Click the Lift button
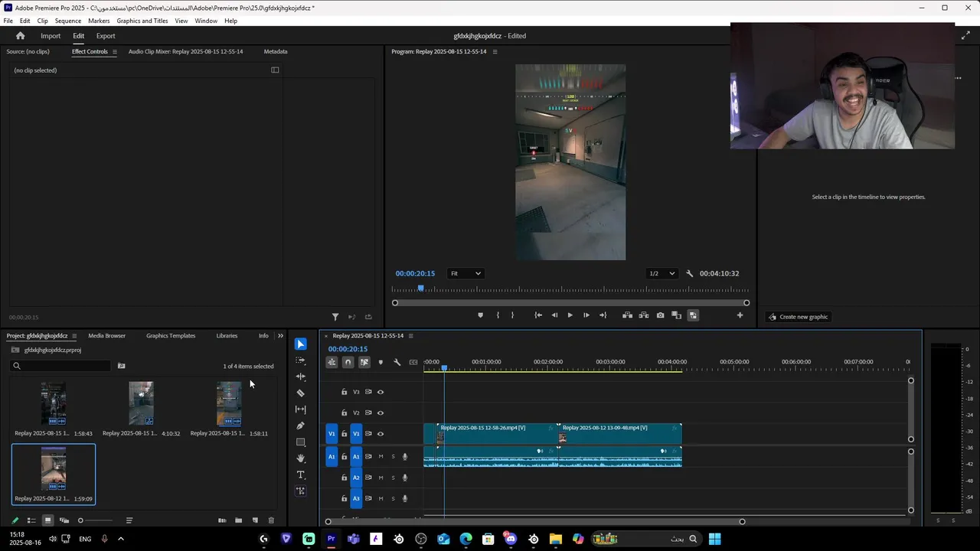Image resolution: width=980 pixels, height=551 pixels. pyautogui.click(x=627, y=315)
